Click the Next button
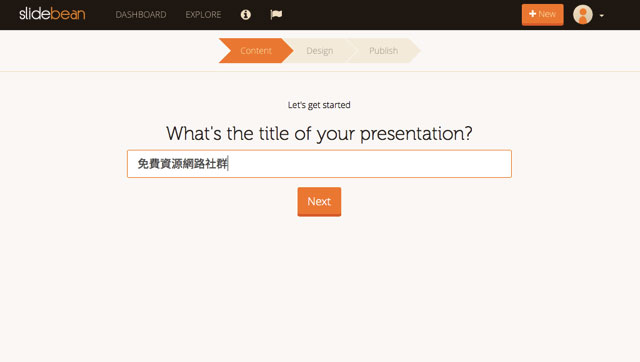Viewport: 640px width, 362px height. pos(319,202)
